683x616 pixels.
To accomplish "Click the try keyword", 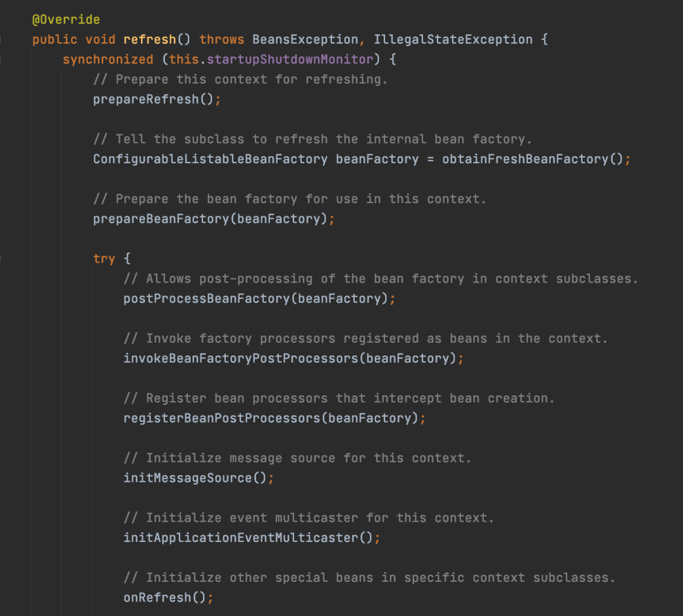I will [x=104, y=258].
